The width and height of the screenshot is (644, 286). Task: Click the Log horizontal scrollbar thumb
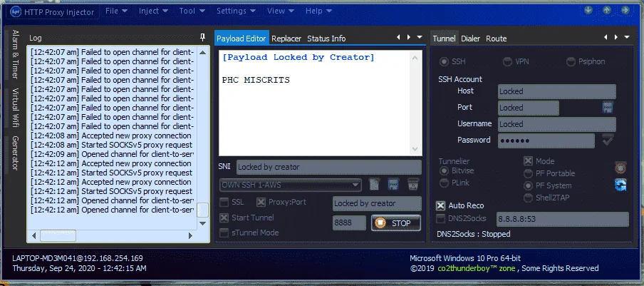(58, 236)
